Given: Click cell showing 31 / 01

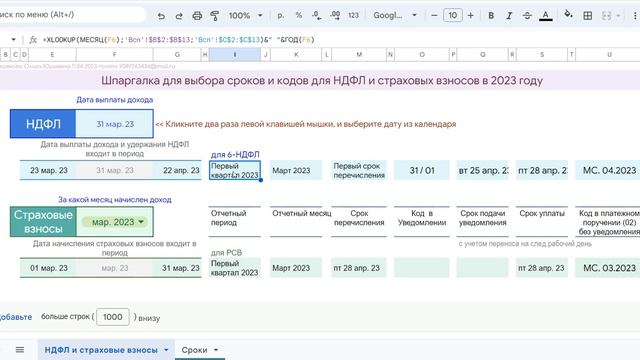Looking at the screenshot, I should point(422,171).
